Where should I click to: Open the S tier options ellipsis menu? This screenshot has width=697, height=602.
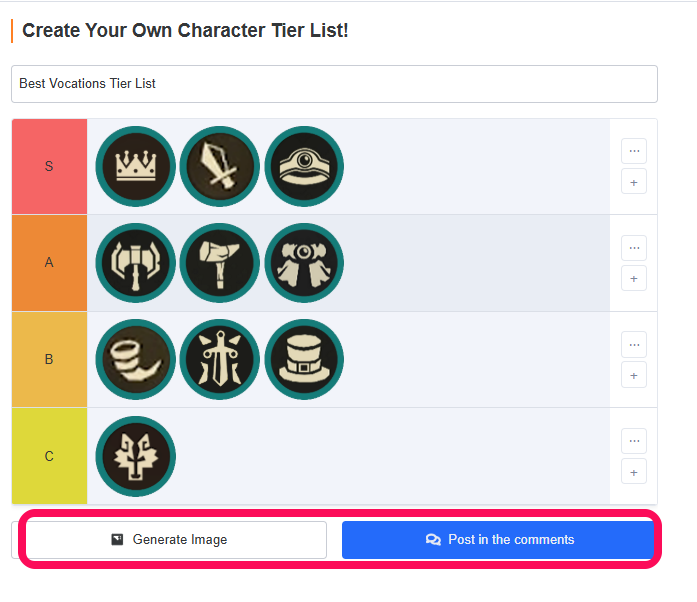634,151
